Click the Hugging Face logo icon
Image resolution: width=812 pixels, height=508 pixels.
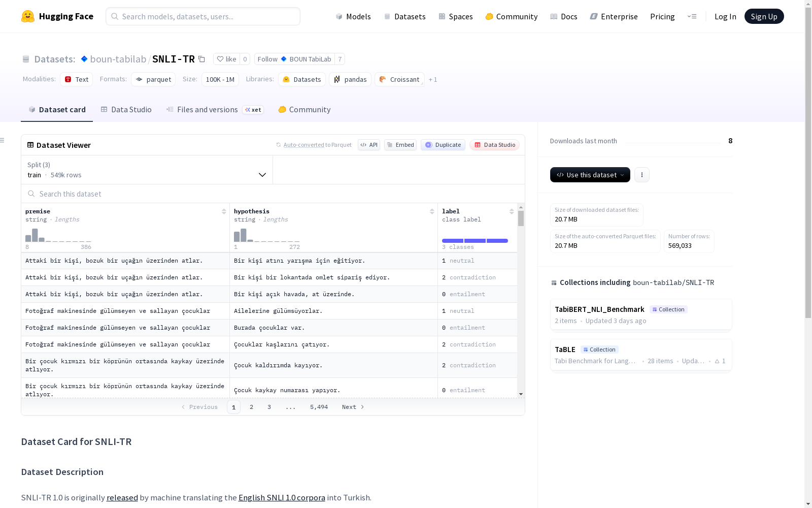[x=28, y=16]
